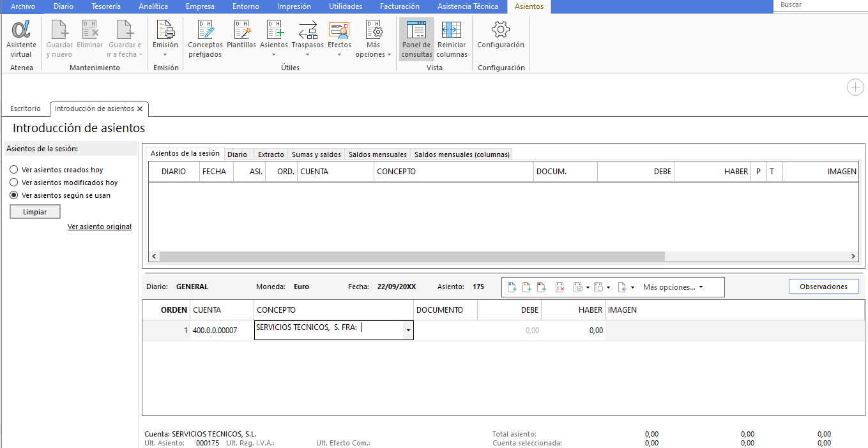Open the Concepto field dropdown arrow
Viewport: 868px width, 448px height.
(x=407, y=331)
